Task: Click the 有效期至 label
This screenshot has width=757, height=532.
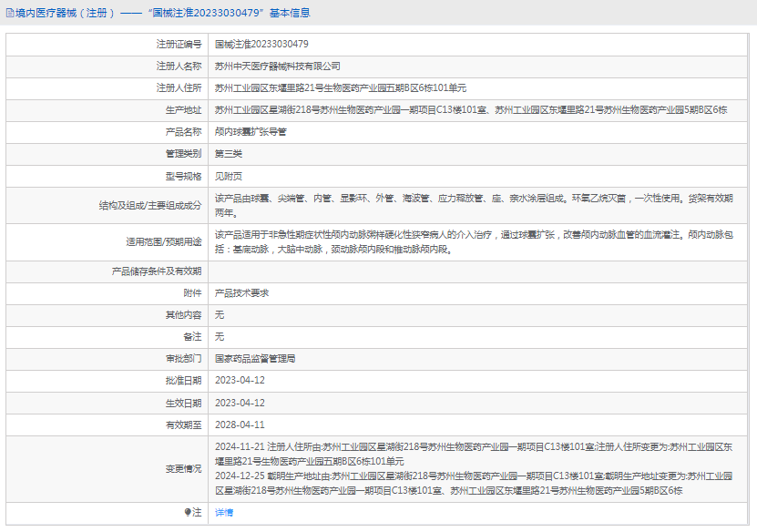Action: coord(183,425)
